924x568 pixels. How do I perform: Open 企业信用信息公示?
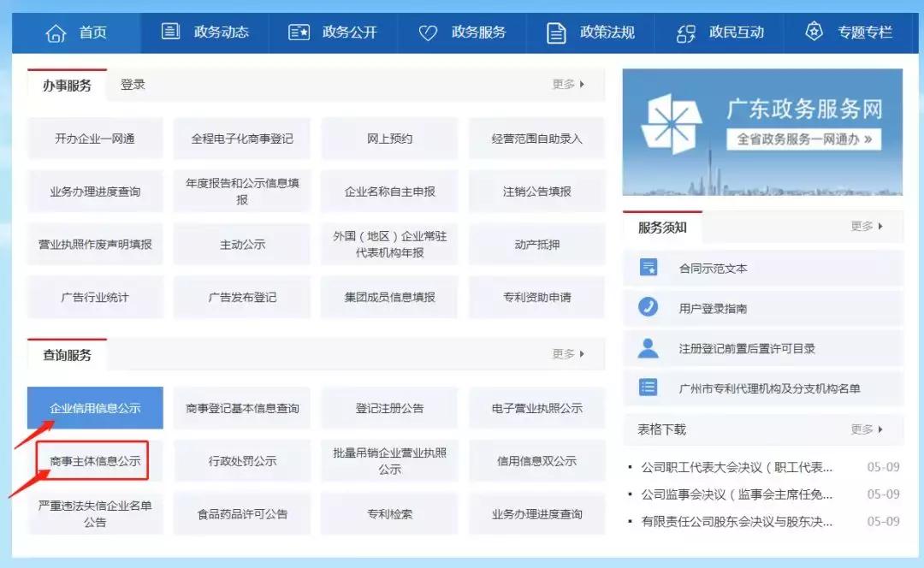coord(95,408)
